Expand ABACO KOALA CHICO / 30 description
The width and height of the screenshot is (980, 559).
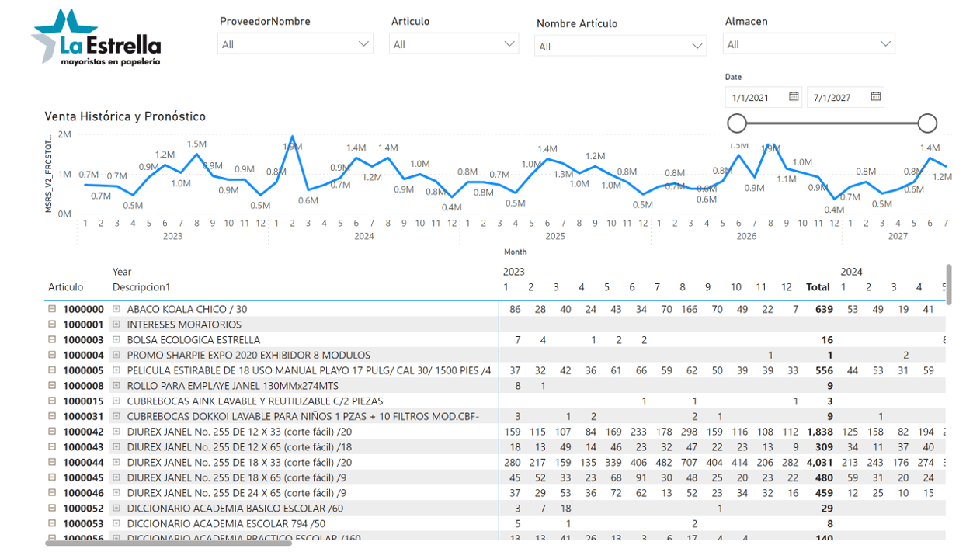tap(116, 309)
